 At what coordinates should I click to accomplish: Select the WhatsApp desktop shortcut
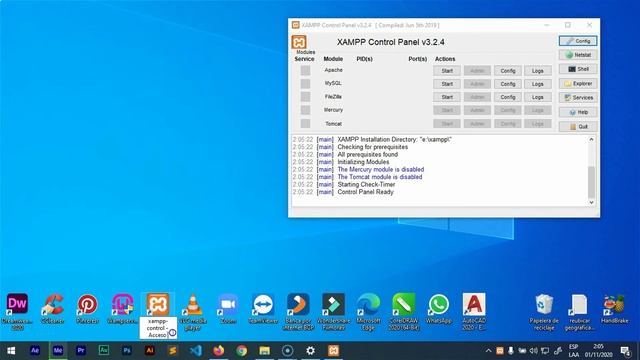pyautogui.click(x=439, y=309)
